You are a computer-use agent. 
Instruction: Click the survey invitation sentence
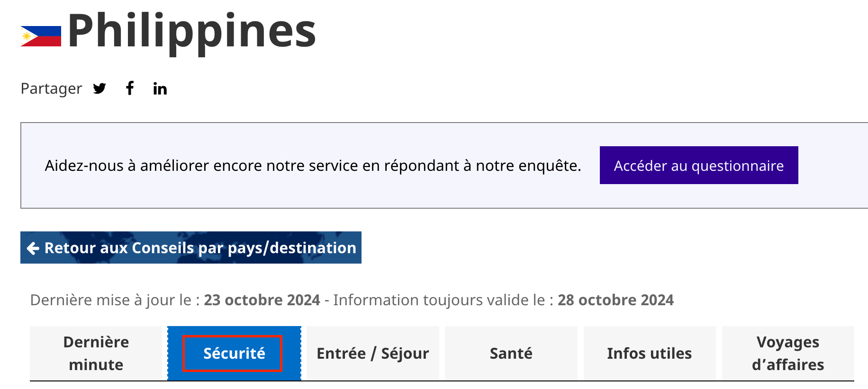tap(313, 166)
